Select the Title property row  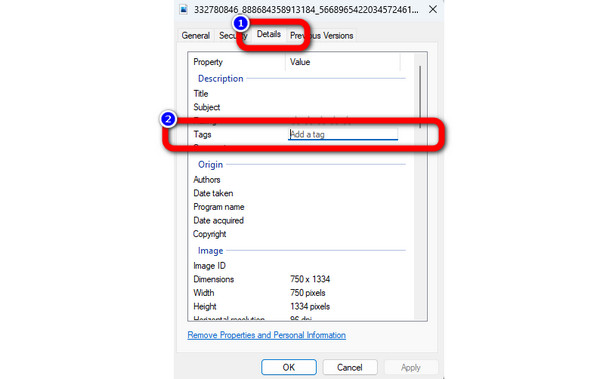pos(300,94)
